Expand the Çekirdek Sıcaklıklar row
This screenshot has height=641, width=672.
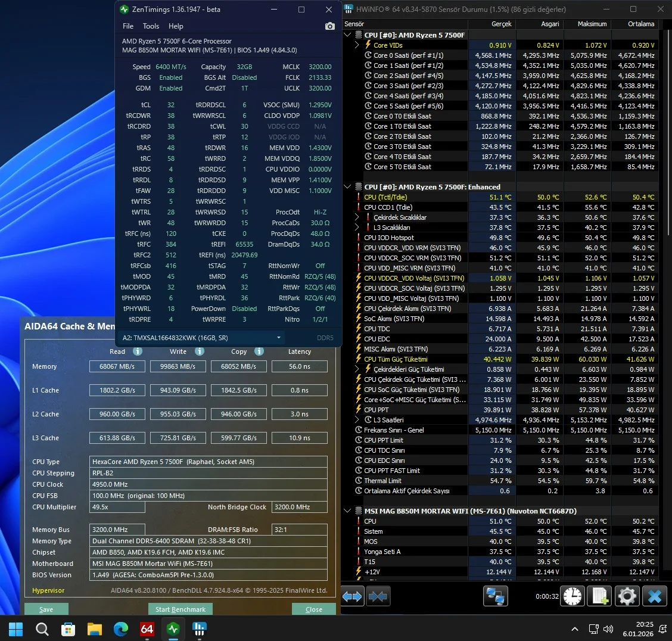coord(357,217)
